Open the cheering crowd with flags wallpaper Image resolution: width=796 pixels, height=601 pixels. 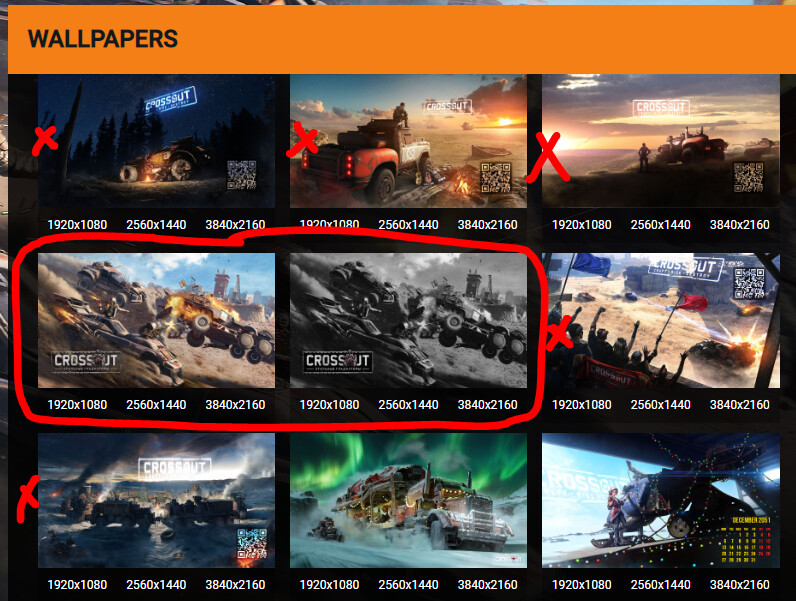click(x=660, y=320)
